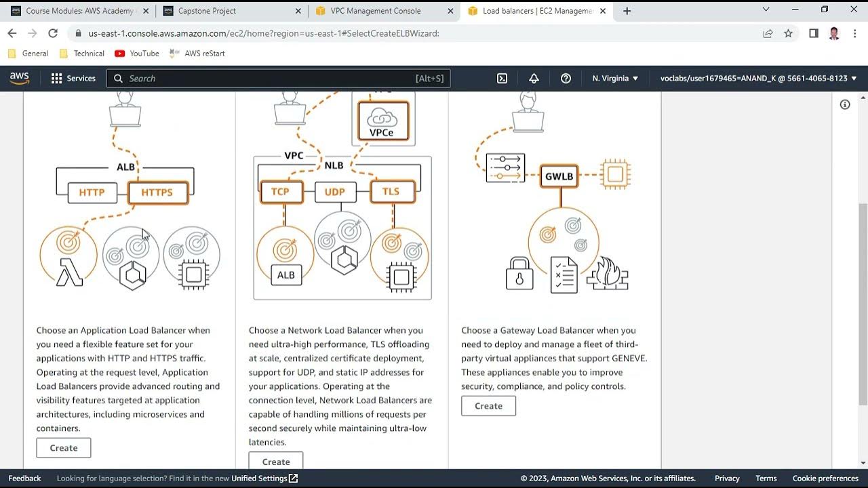Open the info panel icon
Screen dimensions: 868x488
[x=845, y=104]
